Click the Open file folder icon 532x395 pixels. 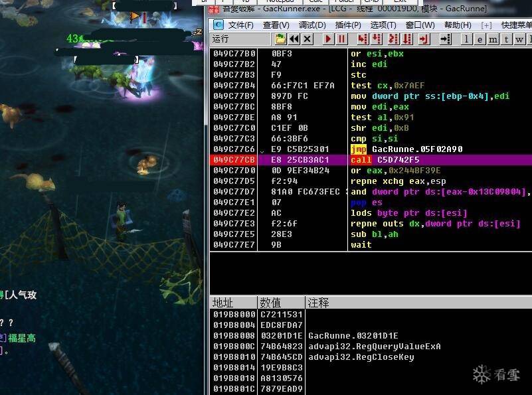click(280, 39)
